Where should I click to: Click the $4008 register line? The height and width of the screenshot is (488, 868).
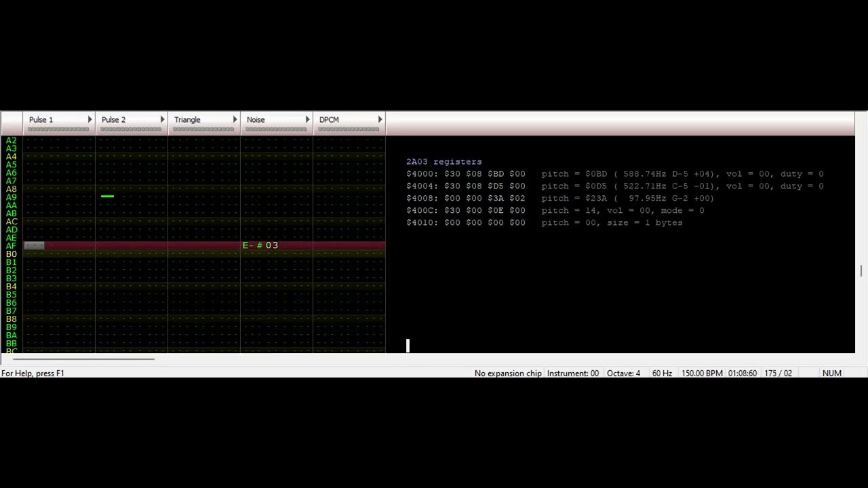pos(560,199)
